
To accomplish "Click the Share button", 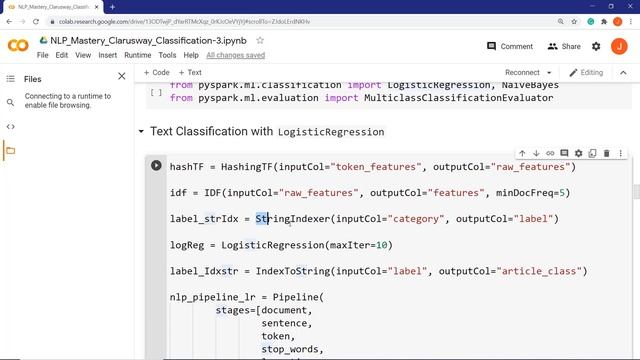I will (564, 47).
